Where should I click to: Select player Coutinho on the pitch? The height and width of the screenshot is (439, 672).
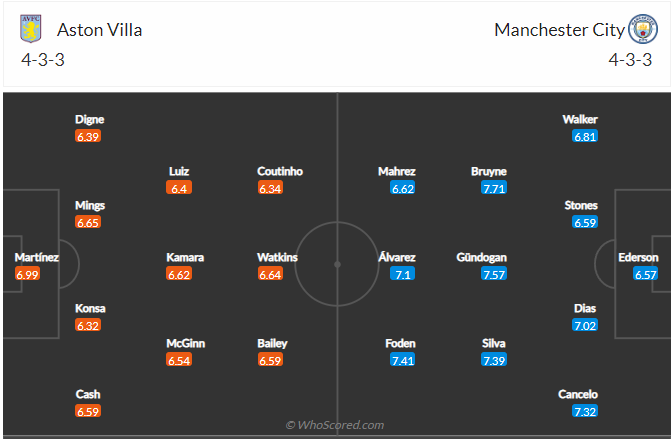[280, 171]
